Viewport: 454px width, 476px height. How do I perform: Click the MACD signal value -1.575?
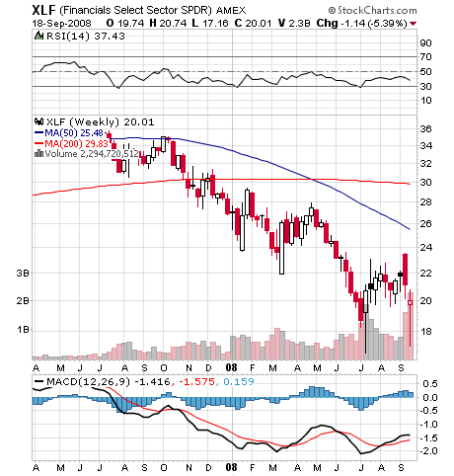196,382
